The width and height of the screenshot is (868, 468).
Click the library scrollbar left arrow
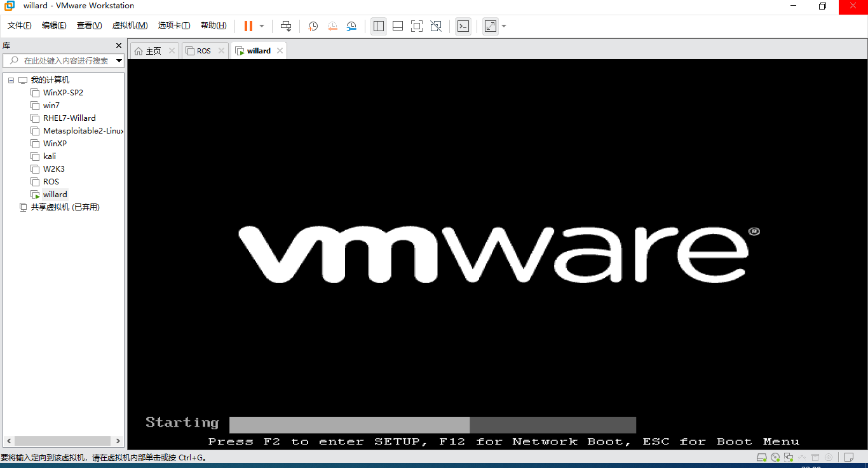(8, 441)
